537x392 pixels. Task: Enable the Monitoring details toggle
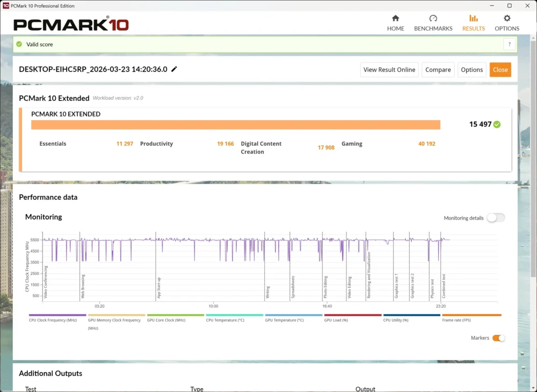click(x=496, y=217)
